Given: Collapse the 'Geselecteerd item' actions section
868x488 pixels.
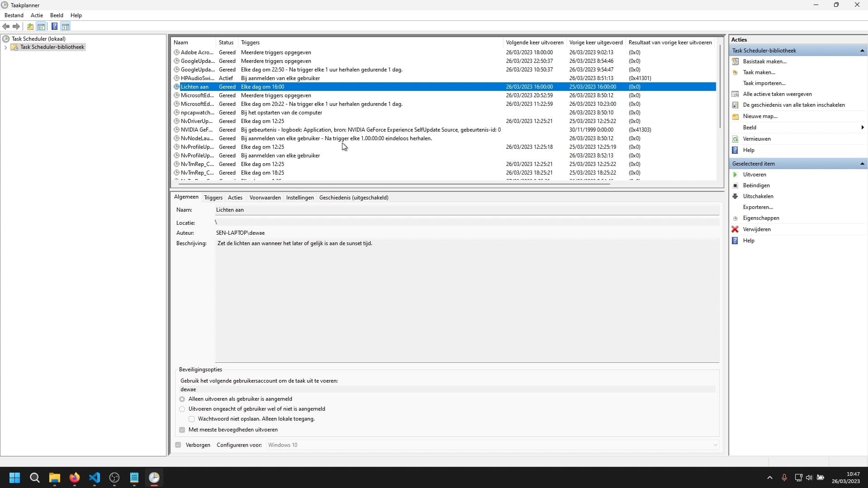Looking at the screenshot, I should [862, 164].
